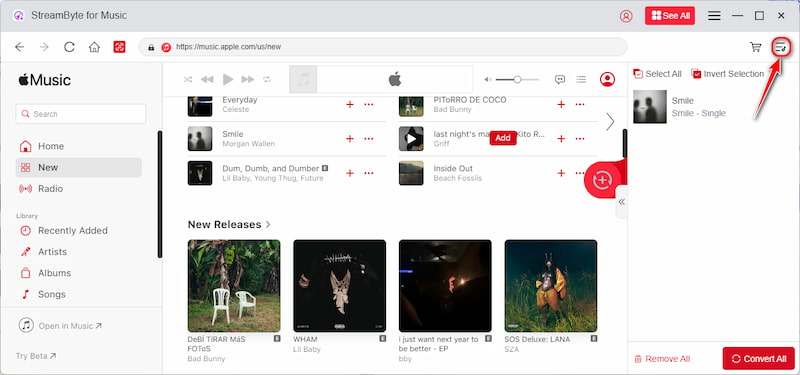Click the URL address field
Viewport: 800px width, 375px height.
[383, 47]
